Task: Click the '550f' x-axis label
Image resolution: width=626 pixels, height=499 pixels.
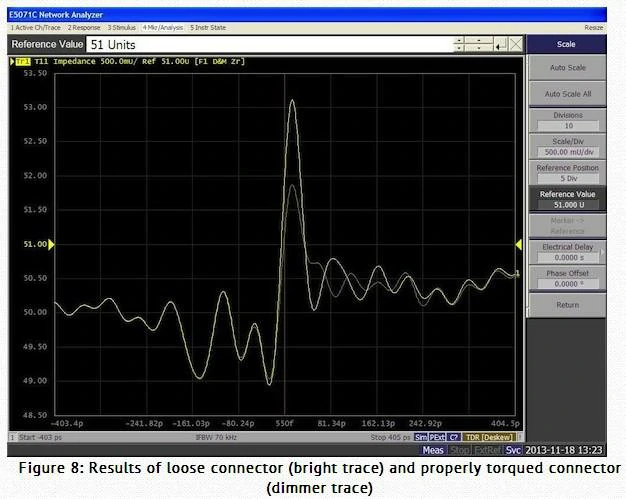Action: pos(284,423)
